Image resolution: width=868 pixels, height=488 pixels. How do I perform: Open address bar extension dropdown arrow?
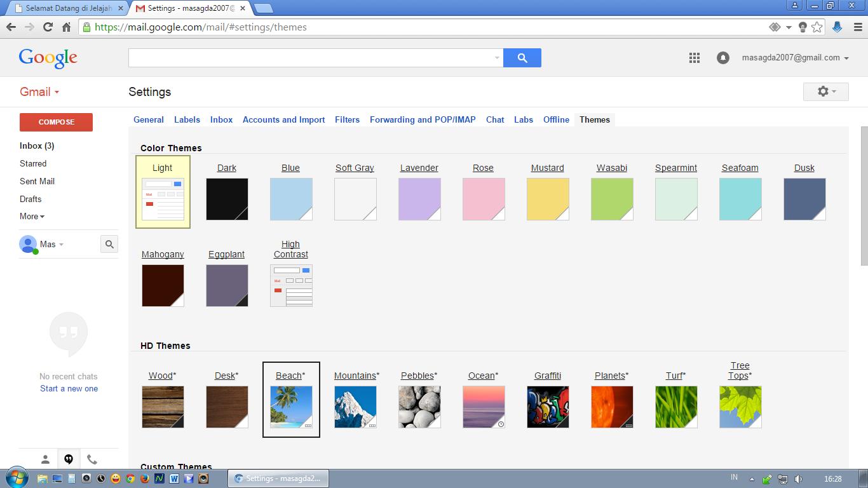789,27
